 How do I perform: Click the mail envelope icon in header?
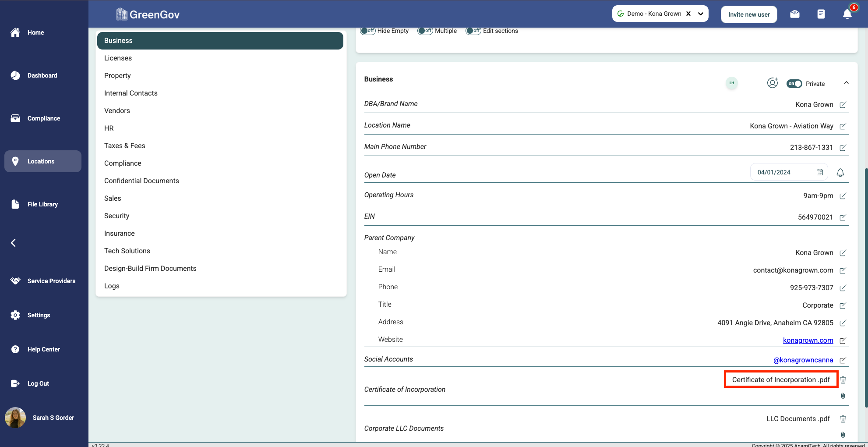[x=795, y=14]
